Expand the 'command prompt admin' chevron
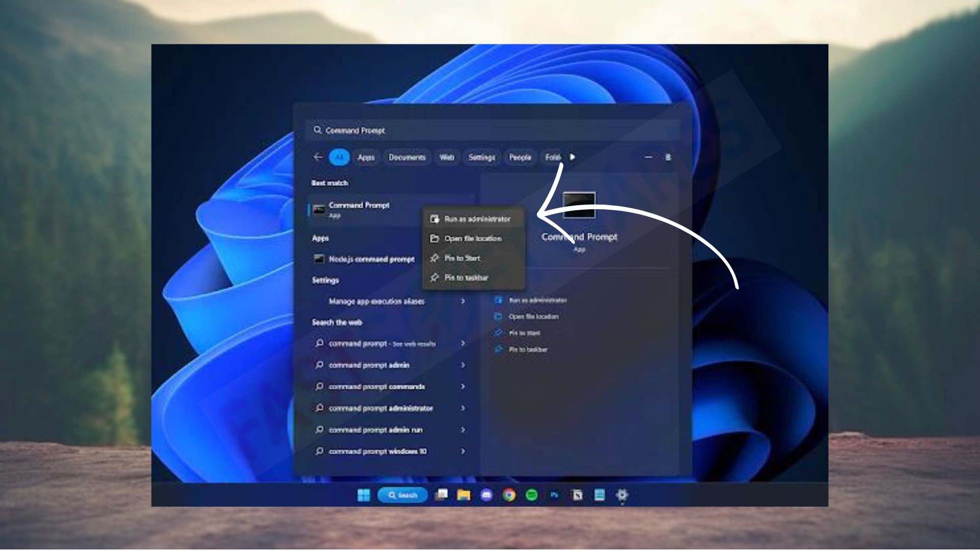This screenshot has height=551, width=980. pos(463,365)
